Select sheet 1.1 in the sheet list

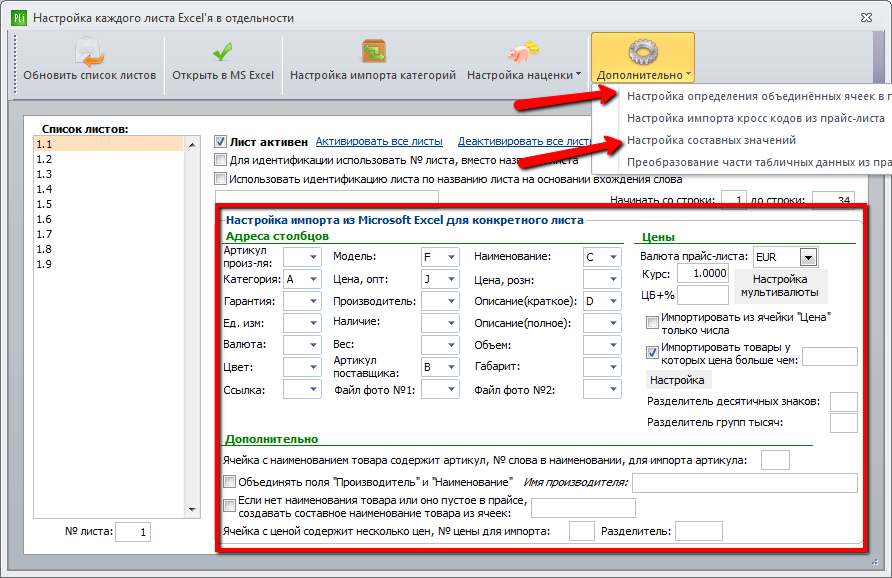108,144
